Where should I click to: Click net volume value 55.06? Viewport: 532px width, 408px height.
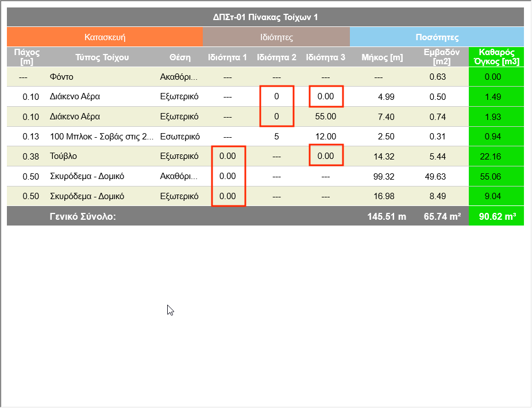coord(490,177)
